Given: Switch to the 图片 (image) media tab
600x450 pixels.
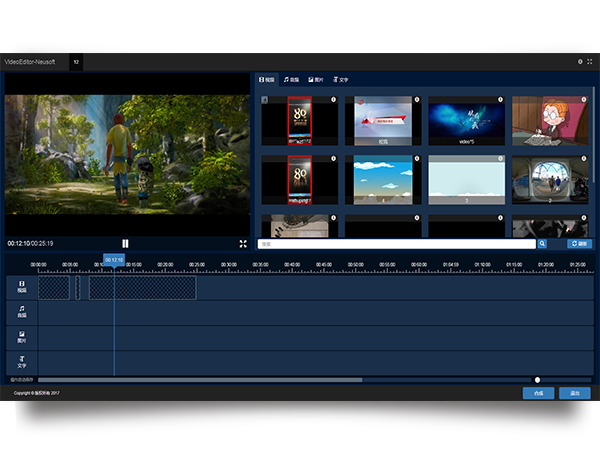Looking at the screenshot, I should pos(317,78).
